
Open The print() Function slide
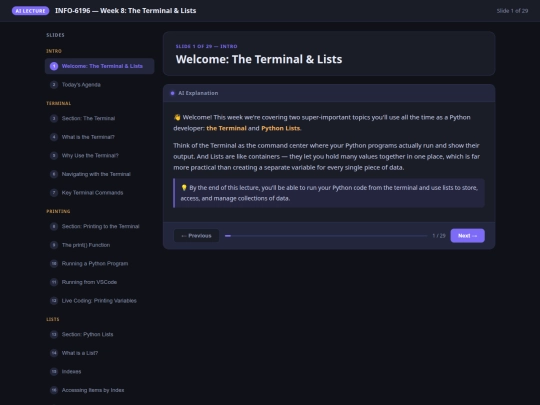pos(100,245)
